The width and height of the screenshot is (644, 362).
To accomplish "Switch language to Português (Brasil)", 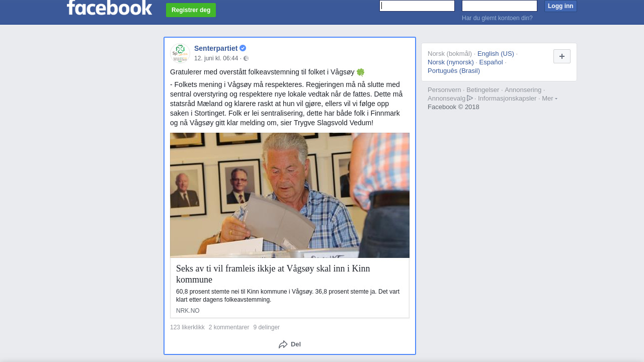I will [x=454, y=71].
